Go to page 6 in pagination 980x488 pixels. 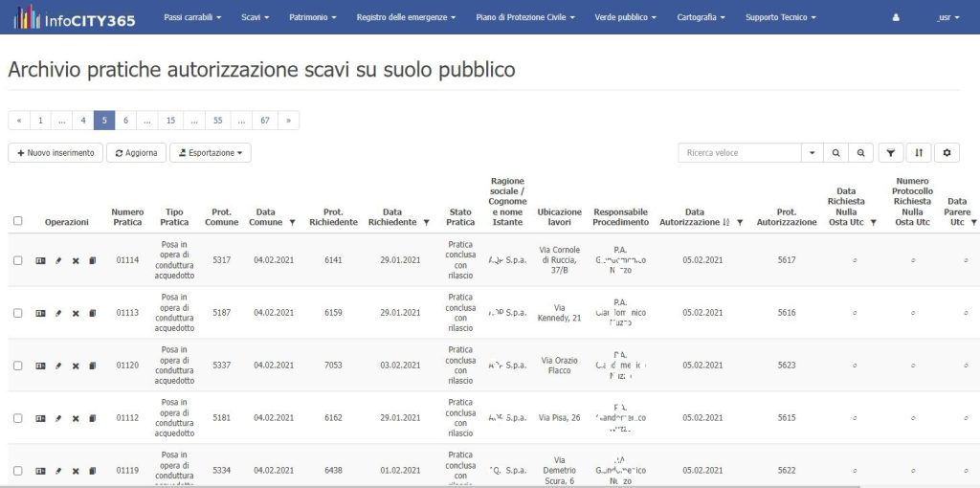pos(125,121)
